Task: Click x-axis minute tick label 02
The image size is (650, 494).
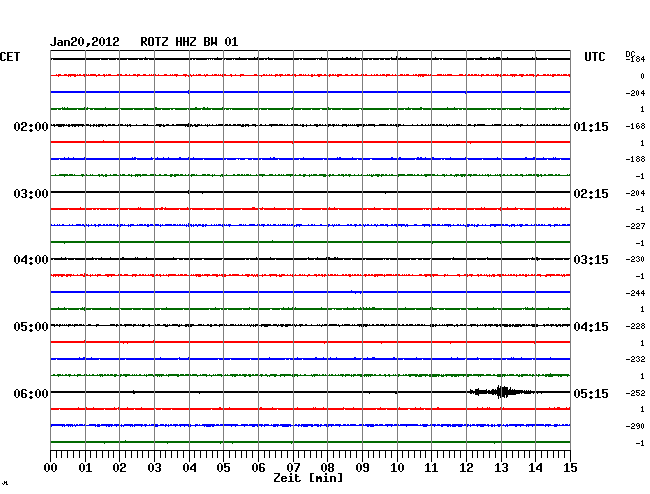Action: [119, 468]
